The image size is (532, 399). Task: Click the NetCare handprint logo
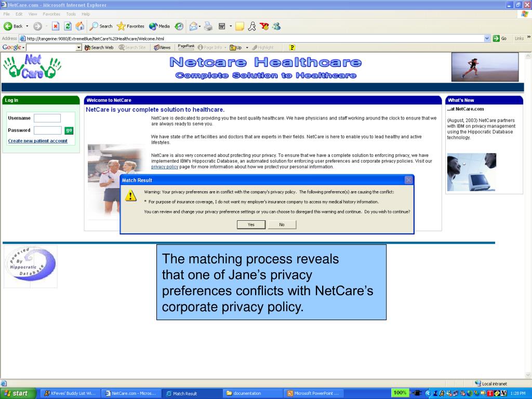pyautogui.click(x=32, y=66)
